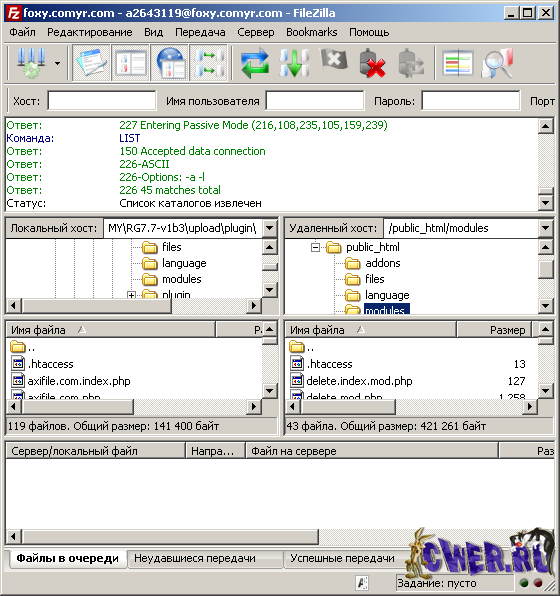
Task: Focus the Хост input field
Action: click(102, 101)
